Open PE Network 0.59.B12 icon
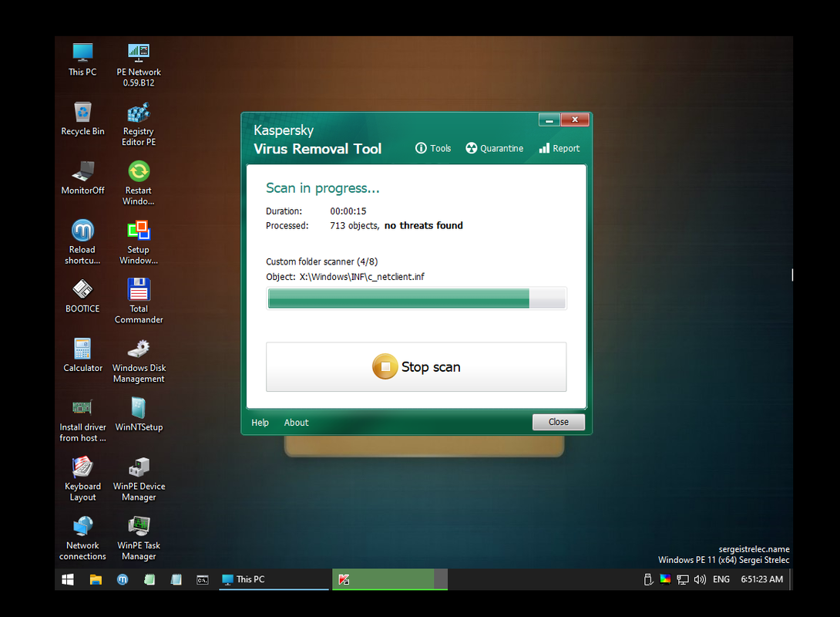The width and height of the screenshot is (840, 617). (x=138, y=65)
